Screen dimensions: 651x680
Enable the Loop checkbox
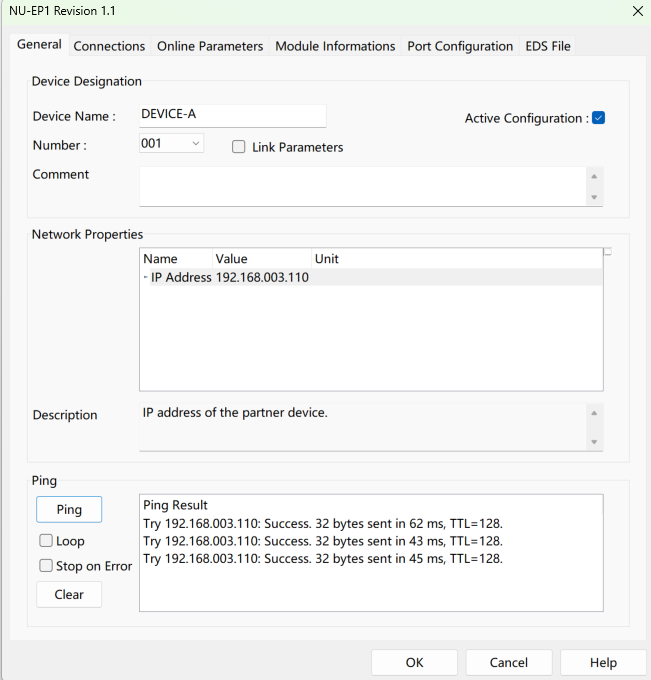click(46, 541)
